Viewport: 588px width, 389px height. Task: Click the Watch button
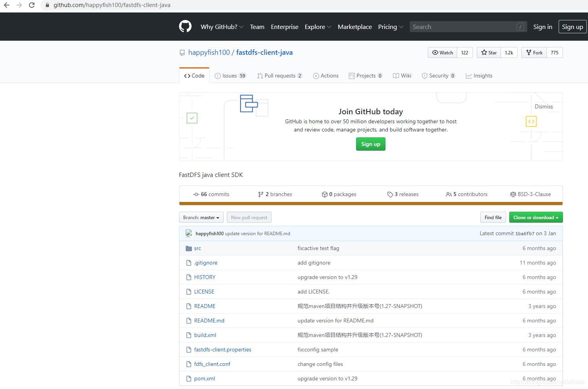pos(443,53)
